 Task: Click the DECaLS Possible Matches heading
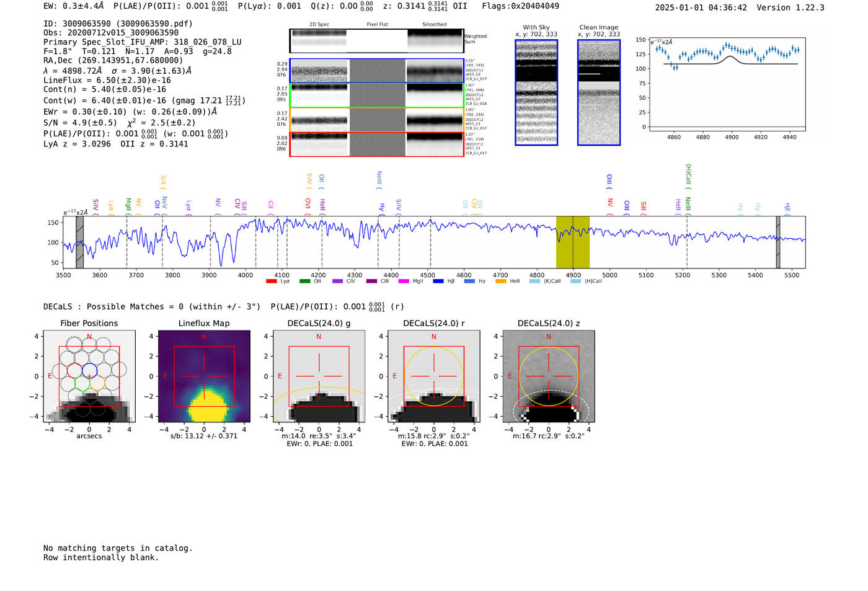click(152, 307)
